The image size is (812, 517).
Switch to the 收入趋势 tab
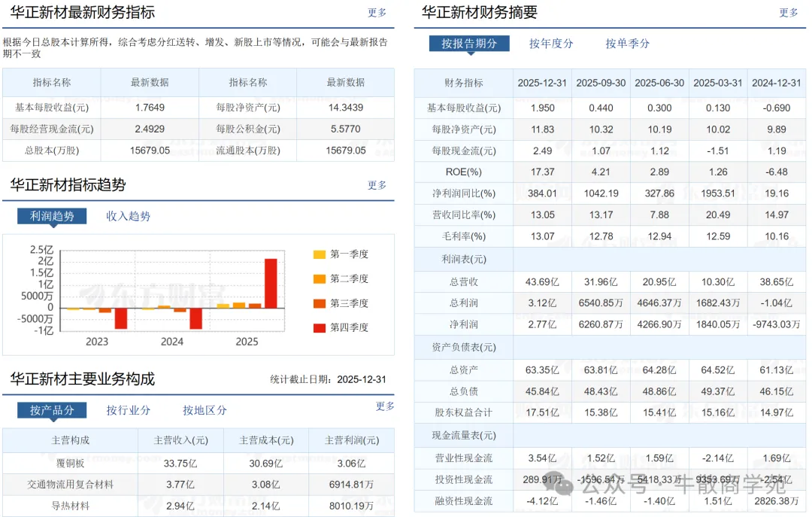[128, 216]
